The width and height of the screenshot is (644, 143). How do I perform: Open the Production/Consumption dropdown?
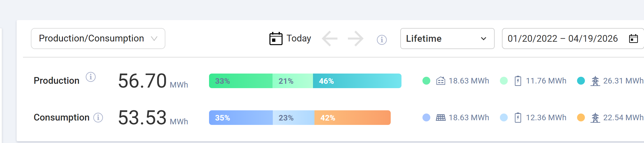pos(98,39)
